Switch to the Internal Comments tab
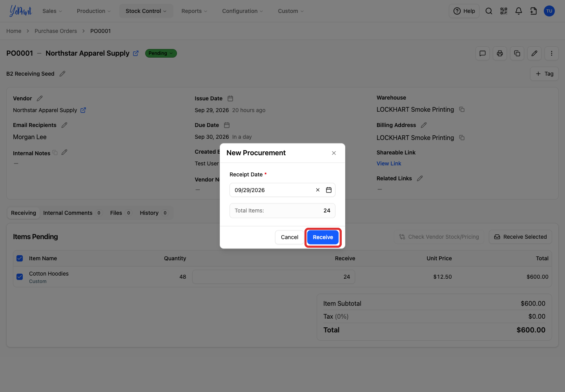The height and width of the screenshot is (392, 565). (x=72, y=213)
